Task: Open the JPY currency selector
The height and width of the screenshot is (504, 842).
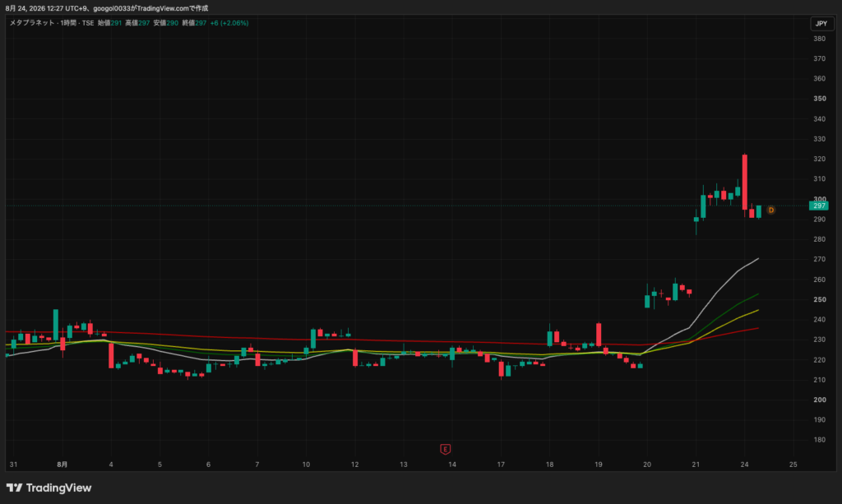Action: coord(821,24)
